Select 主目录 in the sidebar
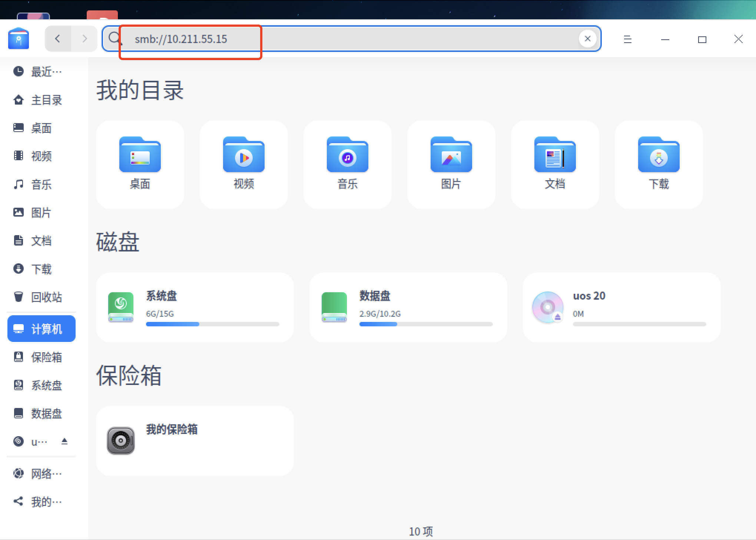This screenshot has height=540, width=756. pos(42,100)
